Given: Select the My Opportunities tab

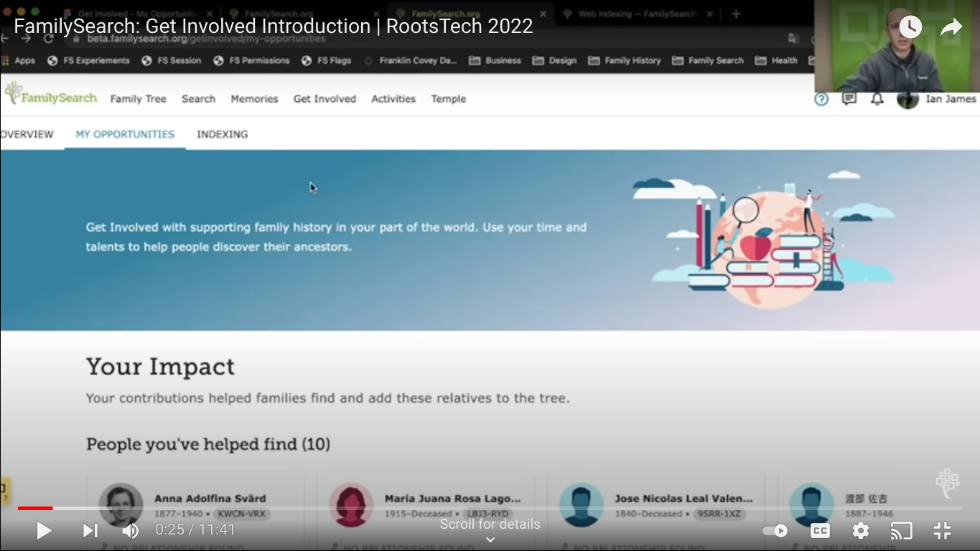Looking at the screenshot, I should (125, 134).
